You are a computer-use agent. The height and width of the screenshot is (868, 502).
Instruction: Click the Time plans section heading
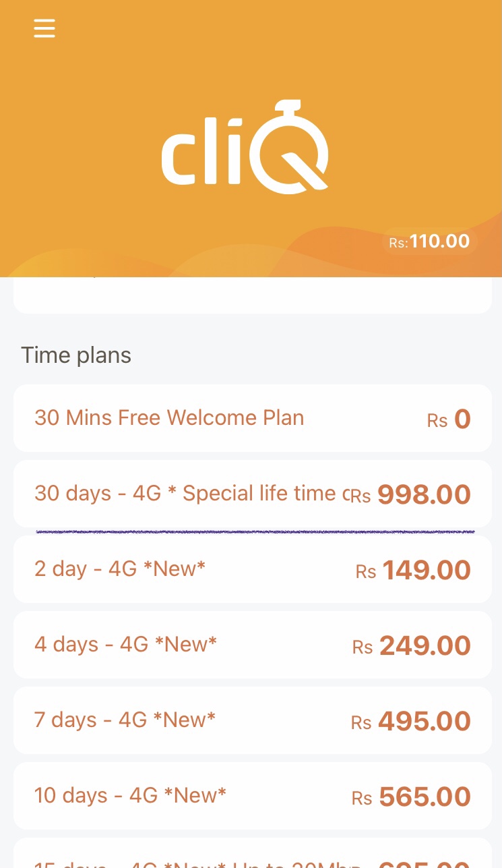pyautogui.click(x=76, y=355)
